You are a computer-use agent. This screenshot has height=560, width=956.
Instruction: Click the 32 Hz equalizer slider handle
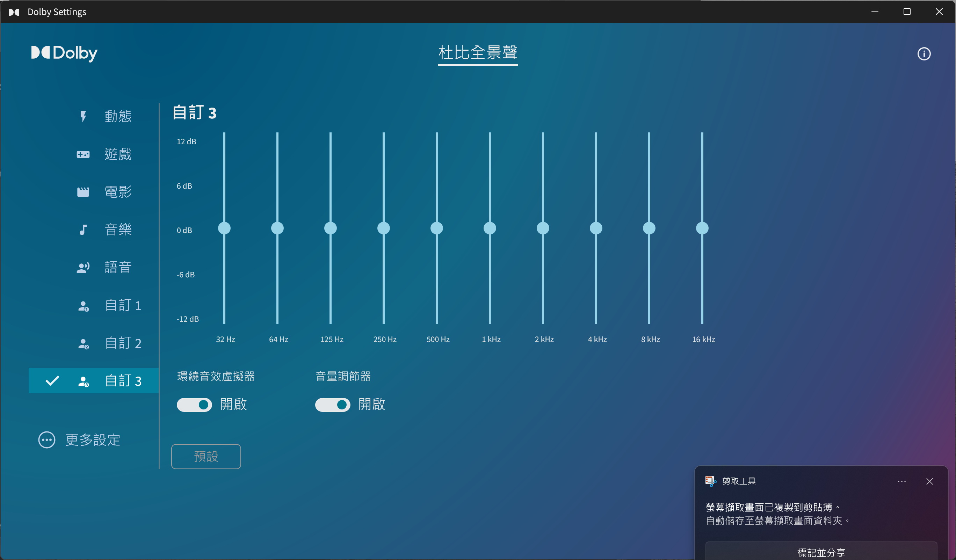(x=224, y=228)
